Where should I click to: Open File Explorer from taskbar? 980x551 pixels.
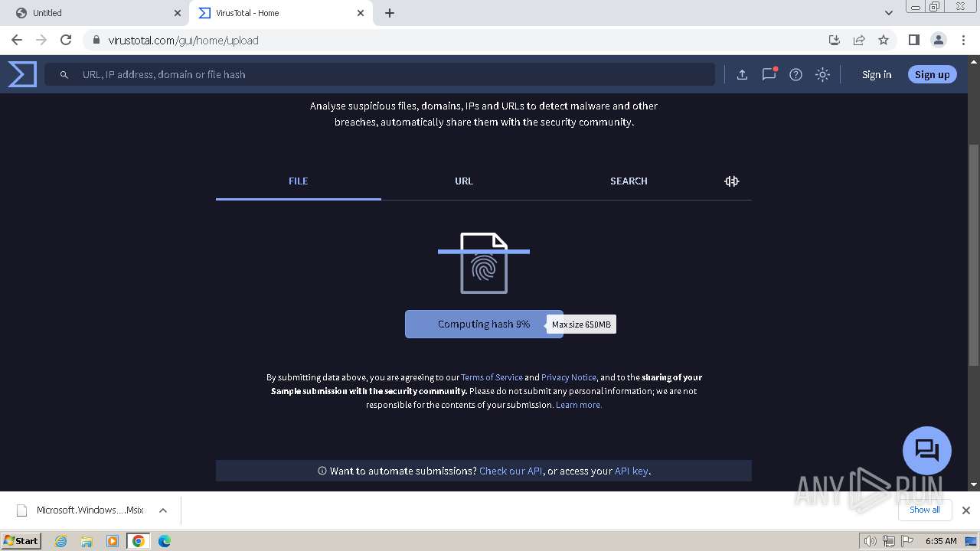tap(87, 541)
